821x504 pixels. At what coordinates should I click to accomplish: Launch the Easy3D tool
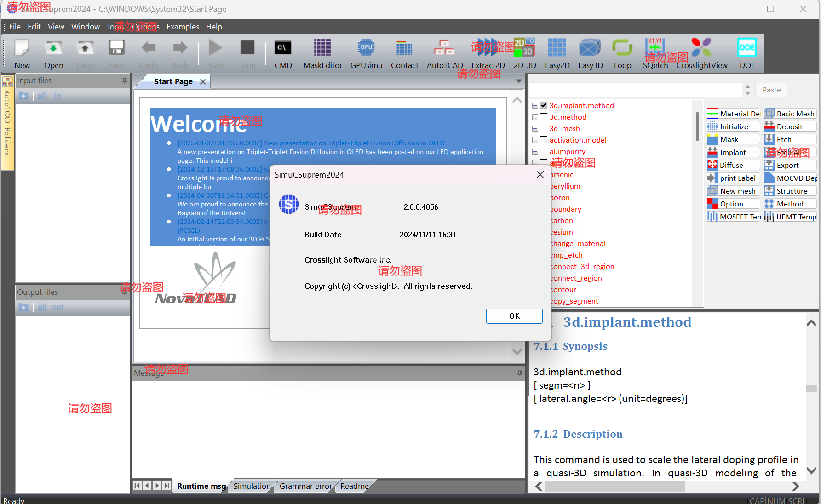(x=590, y=54)
